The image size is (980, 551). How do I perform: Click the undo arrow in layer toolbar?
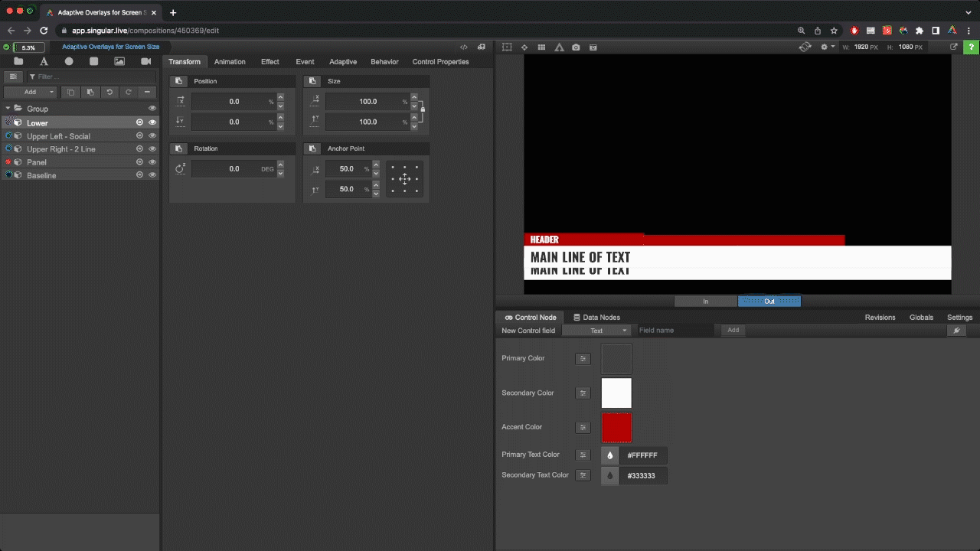(x=109, y=92)
